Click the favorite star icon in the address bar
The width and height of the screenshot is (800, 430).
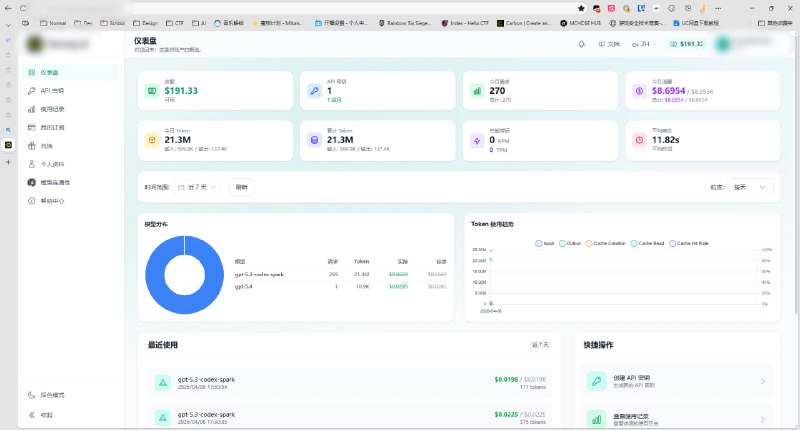click(x=581, y=8)
